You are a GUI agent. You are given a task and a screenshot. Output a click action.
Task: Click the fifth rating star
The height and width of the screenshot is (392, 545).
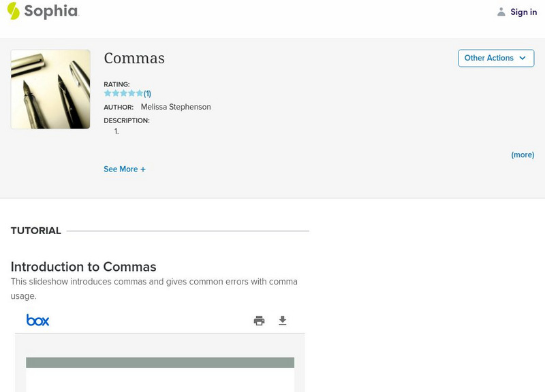140,93
